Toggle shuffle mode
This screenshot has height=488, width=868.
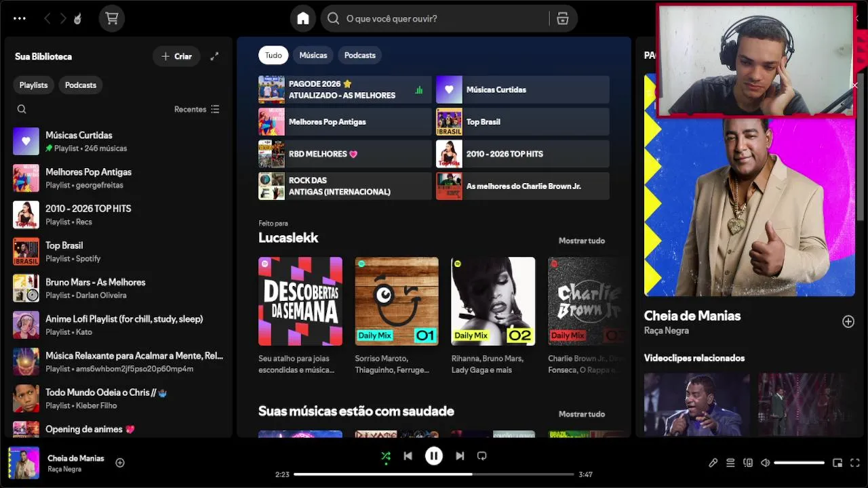click(386, 456)
